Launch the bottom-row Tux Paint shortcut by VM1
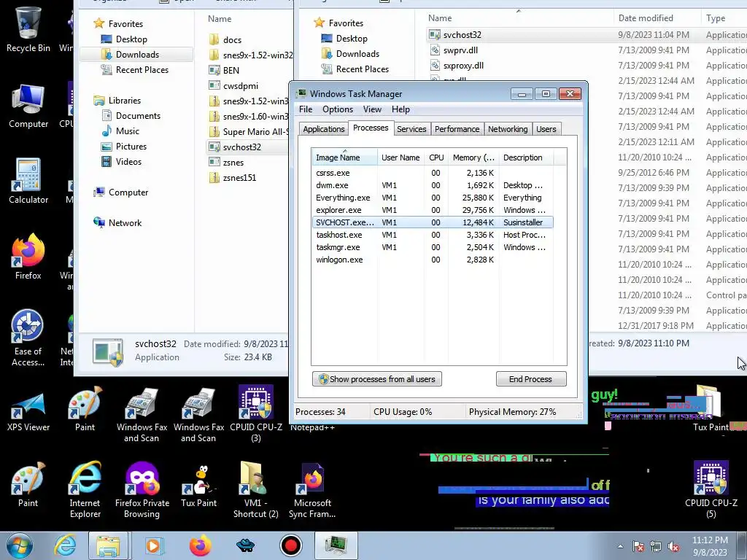This screenshot has height=560, width=747. pyautogui.click(x=198, y=486)
